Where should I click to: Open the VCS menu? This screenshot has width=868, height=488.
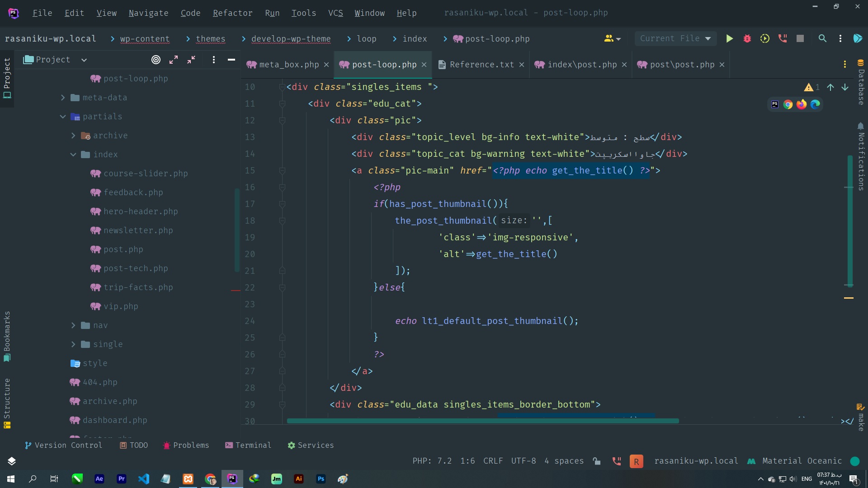coord(335,13)
